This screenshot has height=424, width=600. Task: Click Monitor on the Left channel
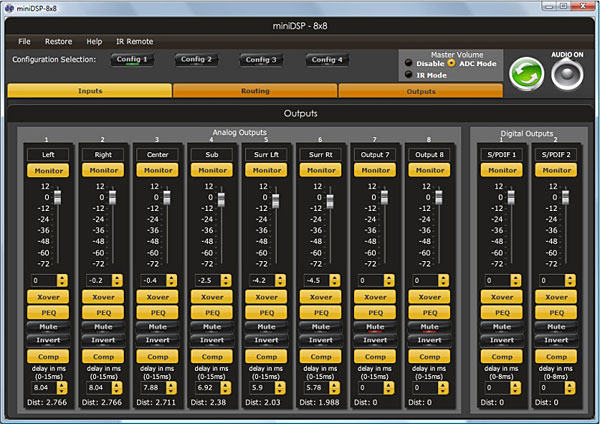tap(48, 171)
